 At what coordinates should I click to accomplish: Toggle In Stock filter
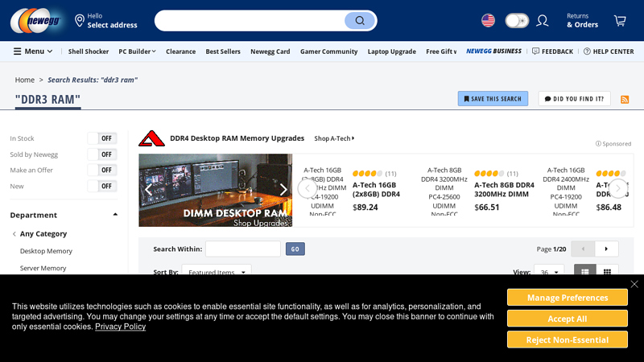pyautogui.click(x=102, y=138)
